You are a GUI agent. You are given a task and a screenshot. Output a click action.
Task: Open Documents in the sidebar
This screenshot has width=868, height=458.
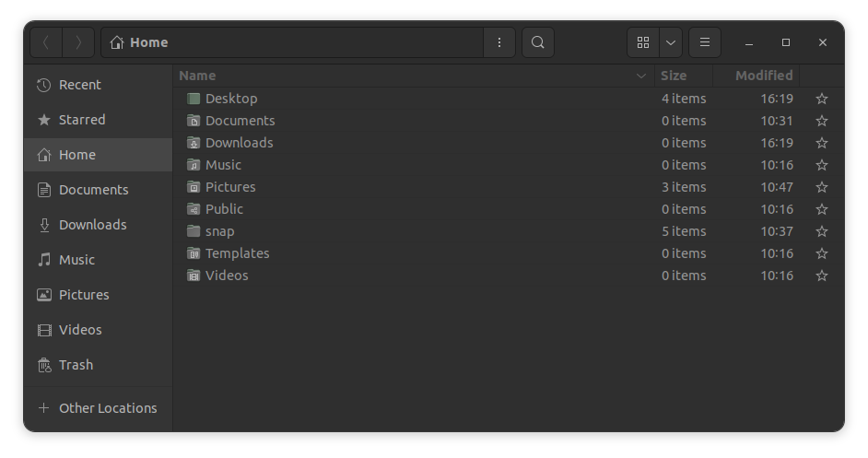[x=98, y=190]
